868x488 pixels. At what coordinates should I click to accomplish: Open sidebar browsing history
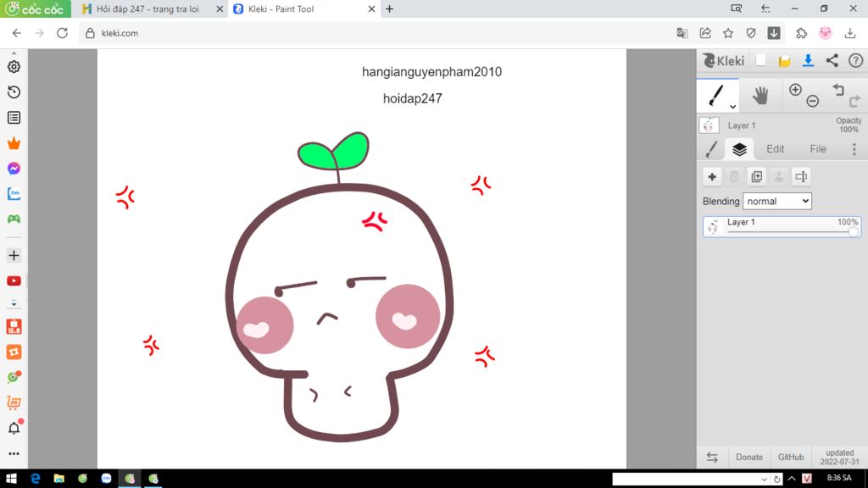tap(14, 91)
